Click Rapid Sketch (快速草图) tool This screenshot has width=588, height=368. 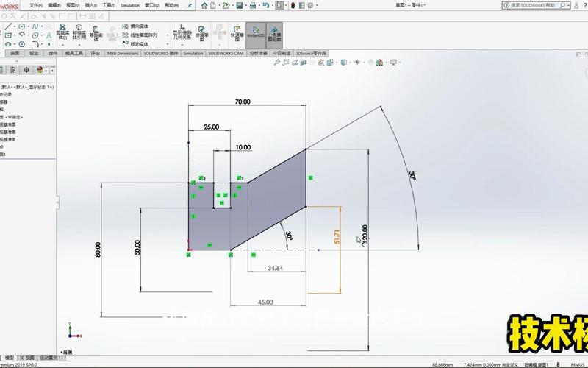237,32
